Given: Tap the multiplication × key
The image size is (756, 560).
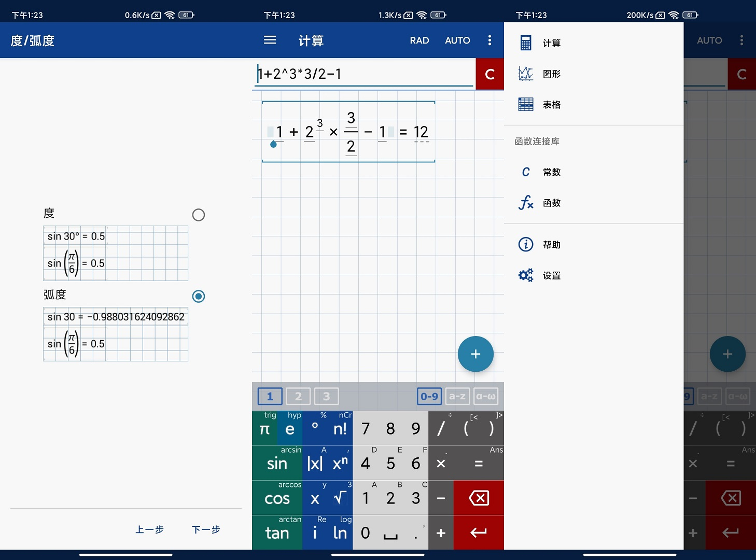Looking at the screenshot, I should pos(441,463).
